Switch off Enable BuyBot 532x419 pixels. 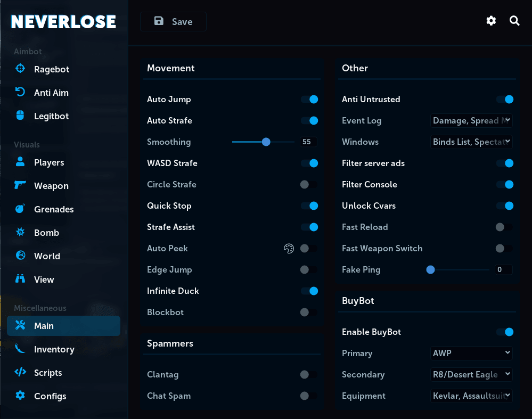click(504, 332)
